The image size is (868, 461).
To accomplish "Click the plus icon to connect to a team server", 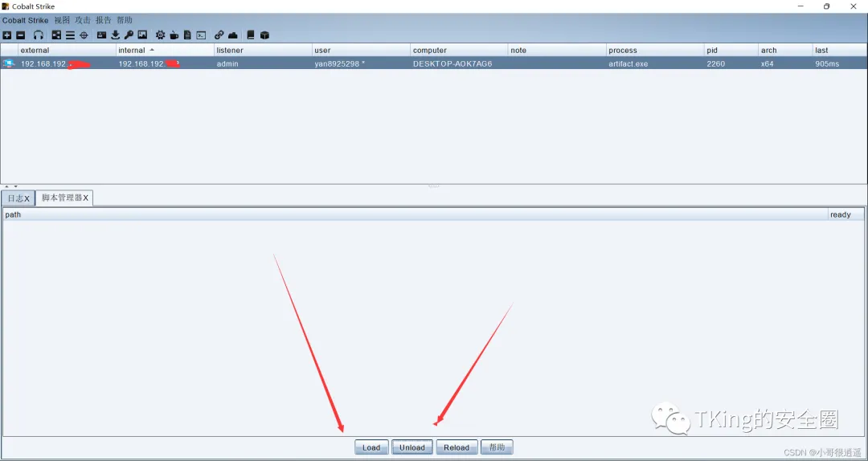I will point(6,35).
